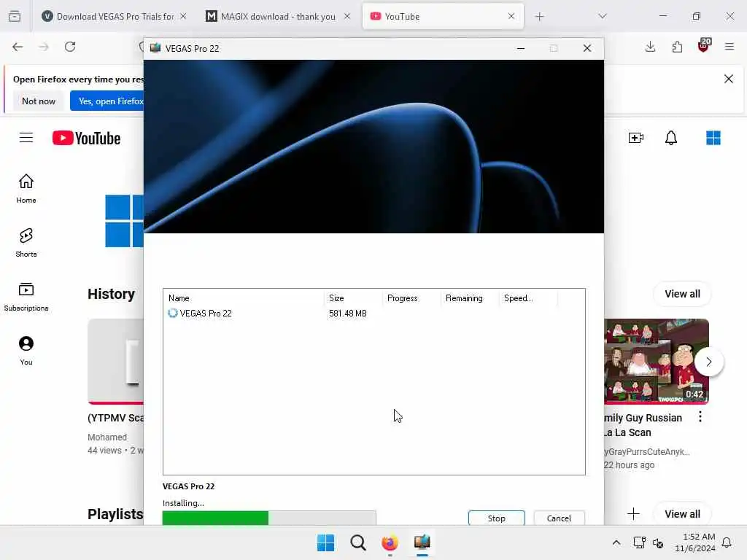The width and height of the screenshot is (747, 560).
Task: Go back in Firefox
Action: 18,47
